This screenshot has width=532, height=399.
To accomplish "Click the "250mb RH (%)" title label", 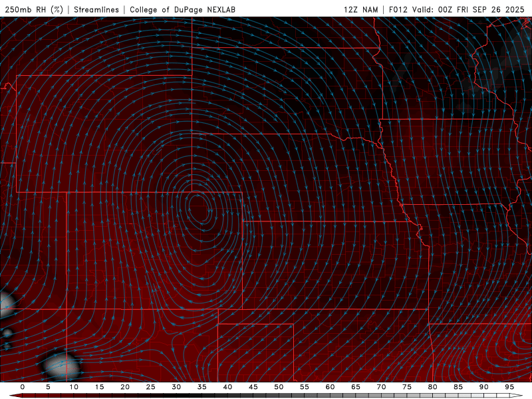I will (x=34, y=9).
